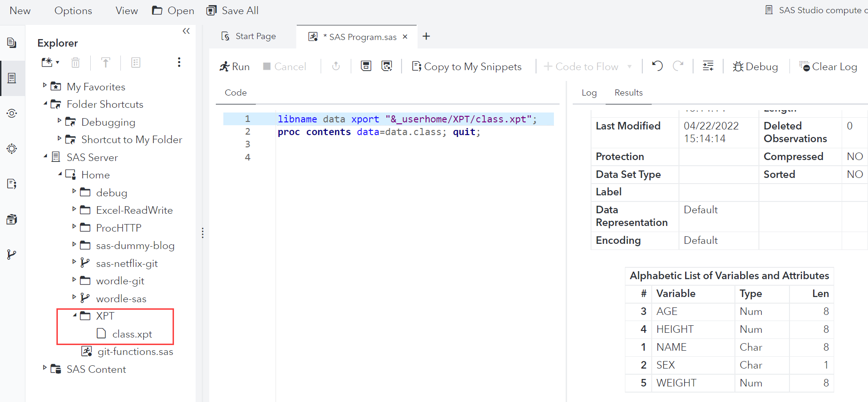Viewport: 868px width, 402px height.
Task: Switch to the Log tab
Action: (x=589, y=93)
